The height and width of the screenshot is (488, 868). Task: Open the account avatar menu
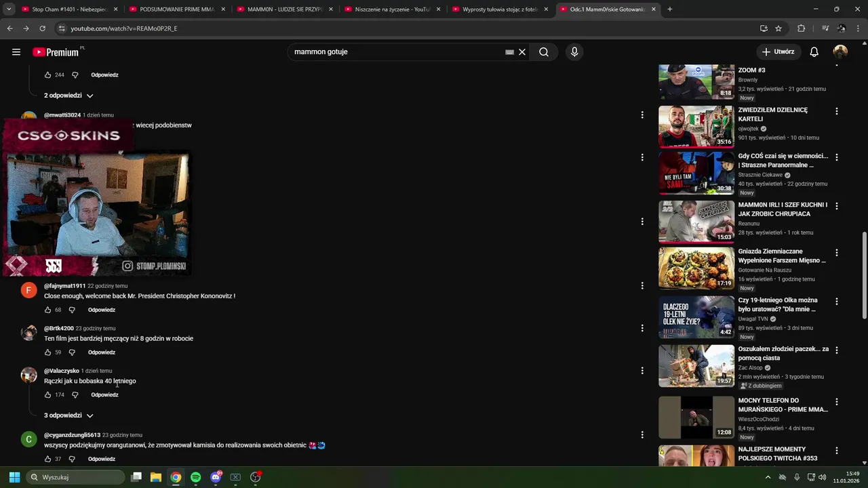pos(840,52)
